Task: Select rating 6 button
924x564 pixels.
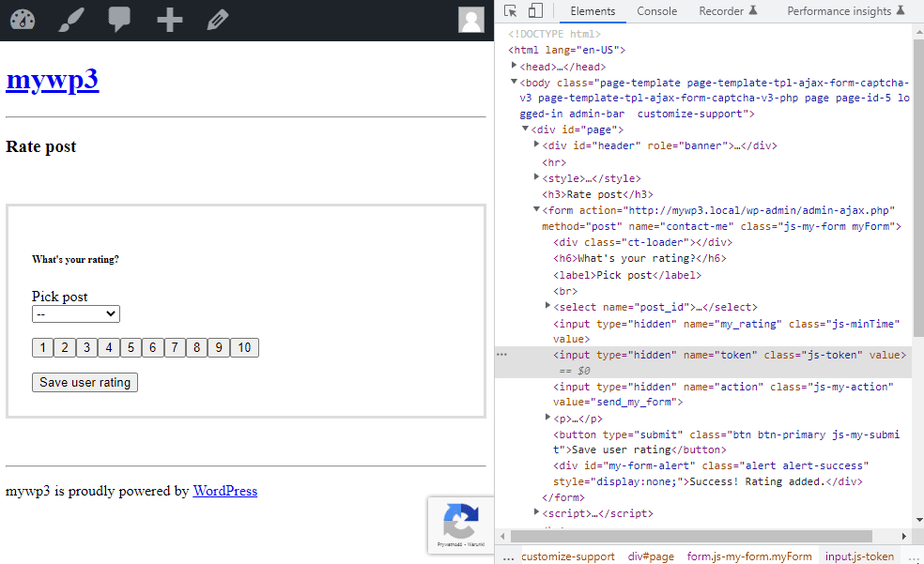Action: (153, 347)
